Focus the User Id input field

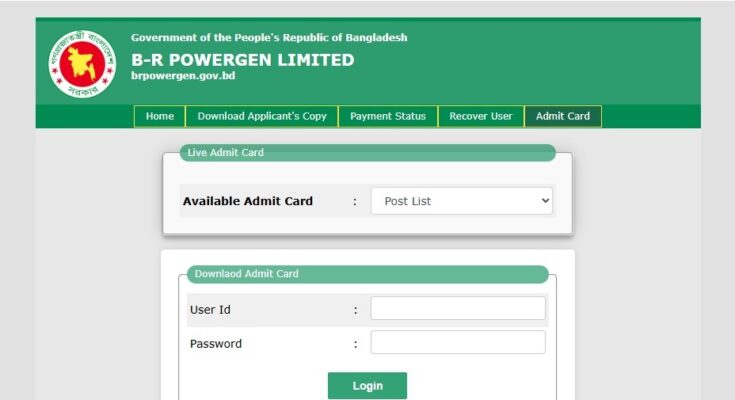pos(458,309)
